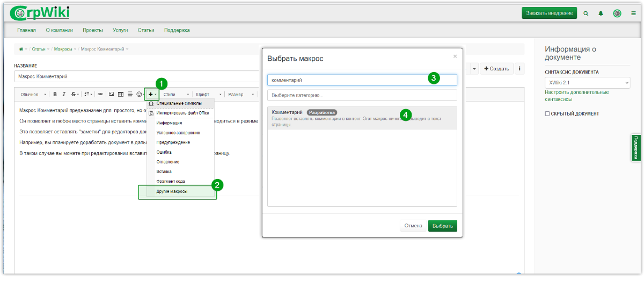Screen dimensions: 644x287
Task: Expand the 'Макросы' breadcrumb dropdown arrow
Action: tap(75, 49)
